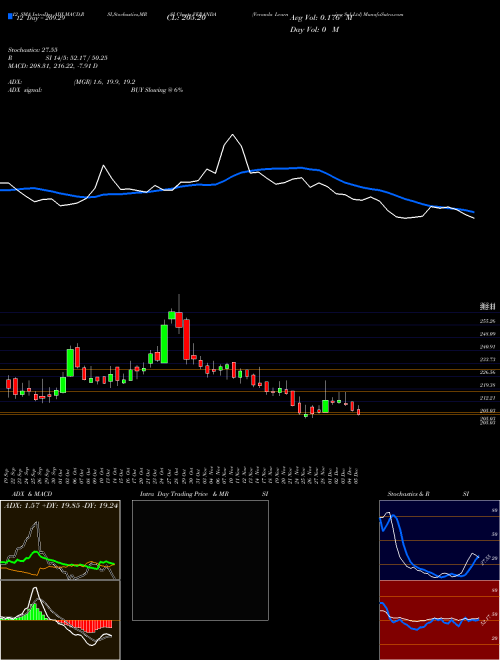Click the 212.27 price axis label

point(487,398)
